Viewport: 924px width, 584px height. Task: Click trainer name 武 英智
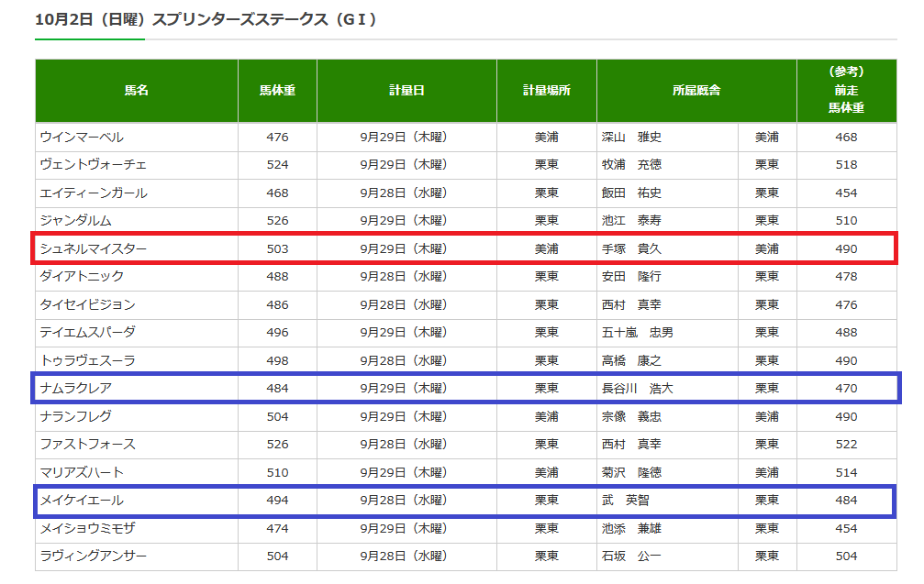(x=625, y=501)
